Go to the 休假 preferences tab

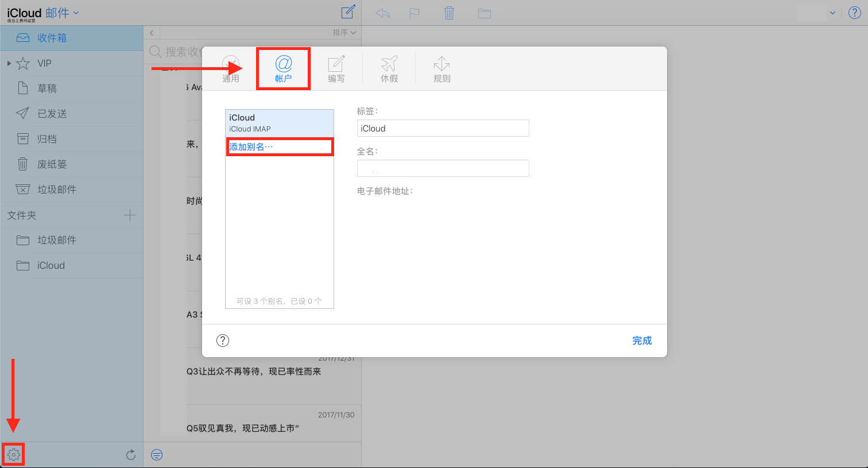[389, 69]
